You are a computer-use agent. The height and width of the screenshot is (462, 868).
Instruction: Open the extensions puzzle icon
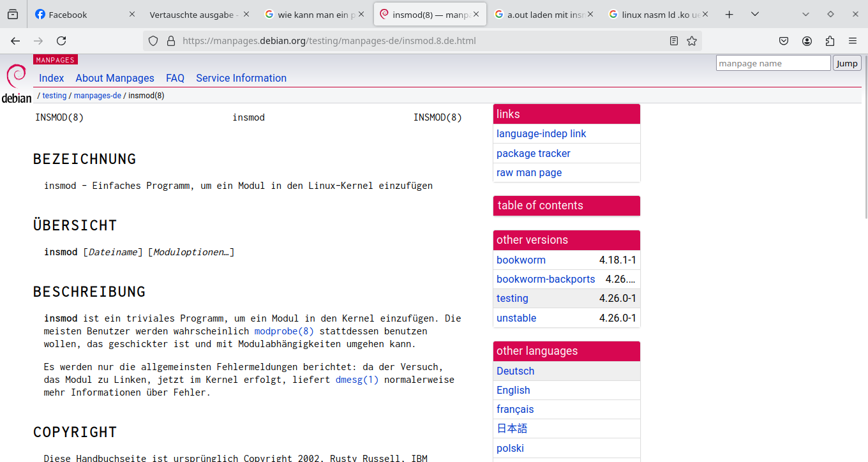tap(830, 41)
